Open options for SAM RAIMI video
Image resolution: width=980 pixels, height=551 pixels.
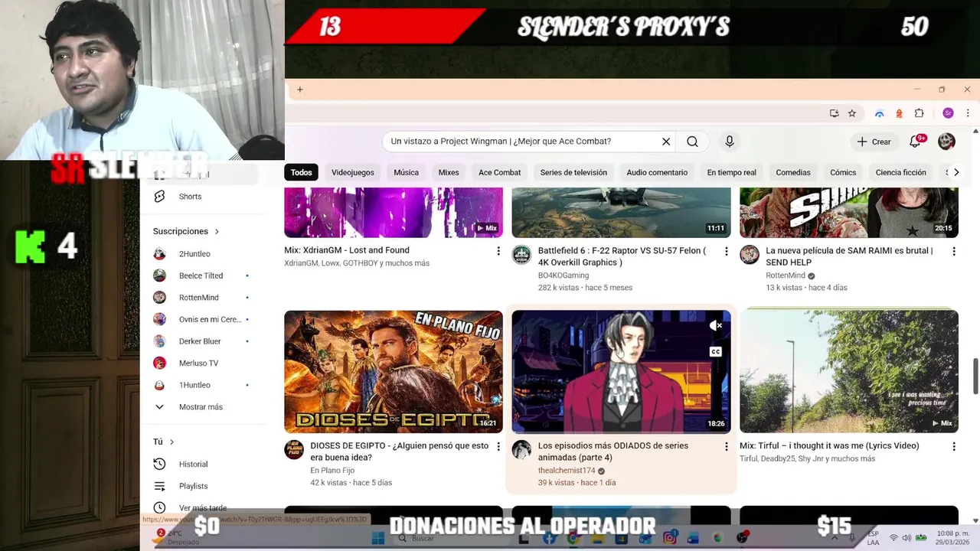click(x=954, y=251)
